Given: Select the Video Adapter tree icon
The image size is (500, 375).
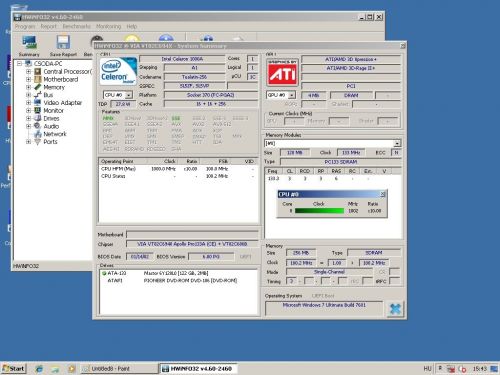Looking at the screenshot, I should pyautogui.click(x=38, y=103).
